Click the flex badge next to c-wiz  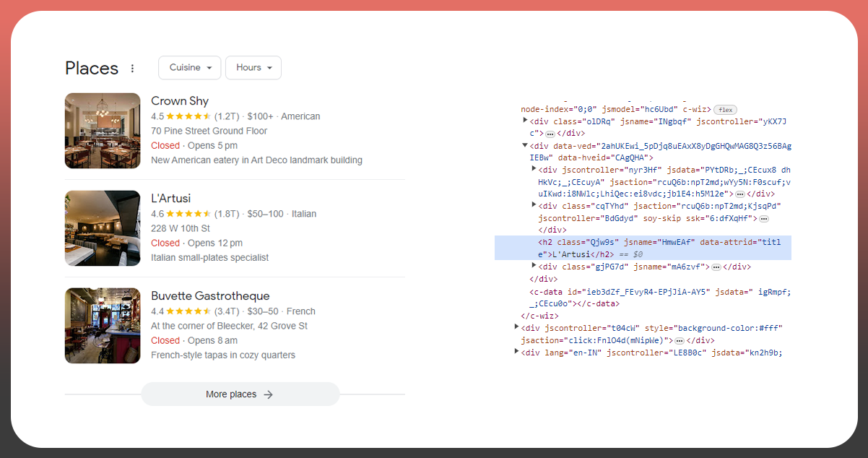click(x=725, y=110)
